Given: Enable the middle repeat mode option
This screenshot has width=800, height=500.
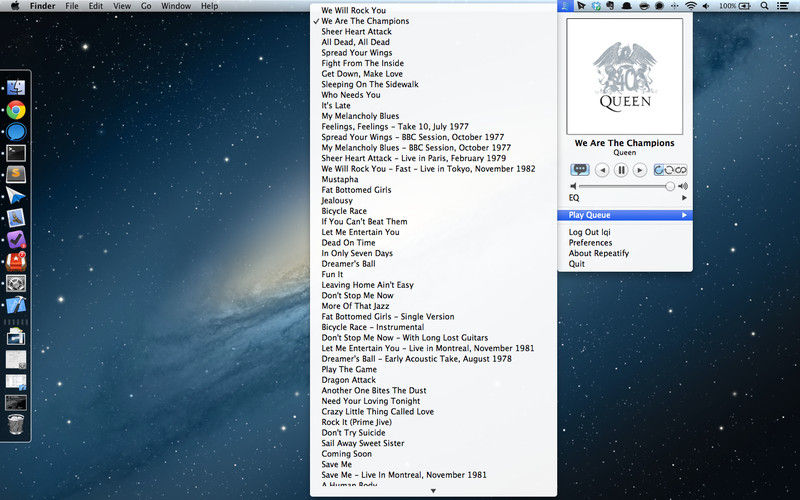Looking at the screenshot, I should (670, 170).
